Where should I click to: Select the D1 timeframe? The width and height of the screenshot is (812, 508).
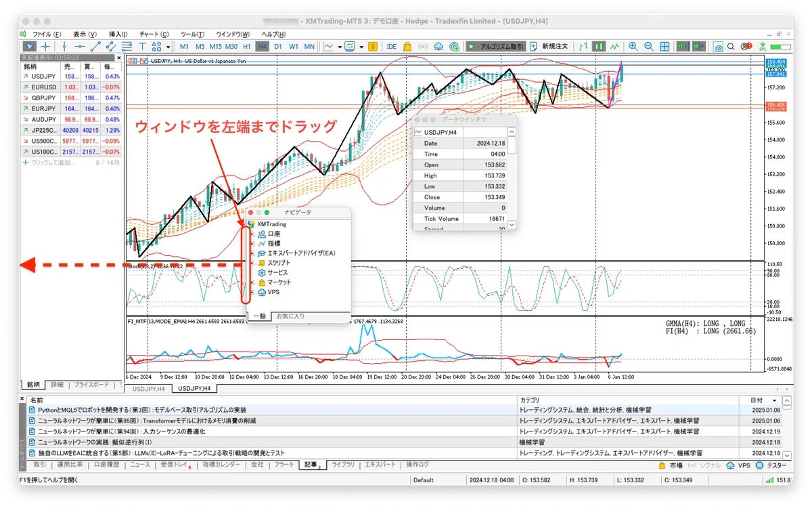(278, 47)
